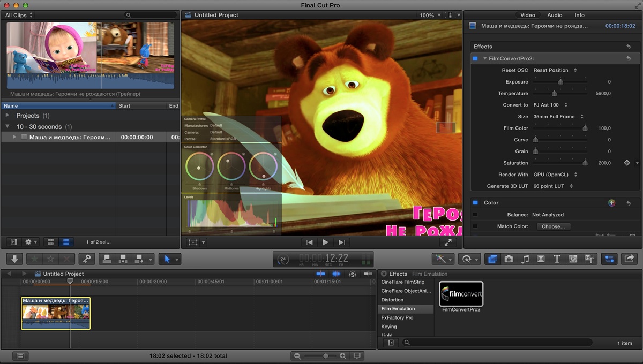643x364 pixels.
Task: Collapse FilmConvertPro2 disclosure triangle
Action: click(485, 58)
